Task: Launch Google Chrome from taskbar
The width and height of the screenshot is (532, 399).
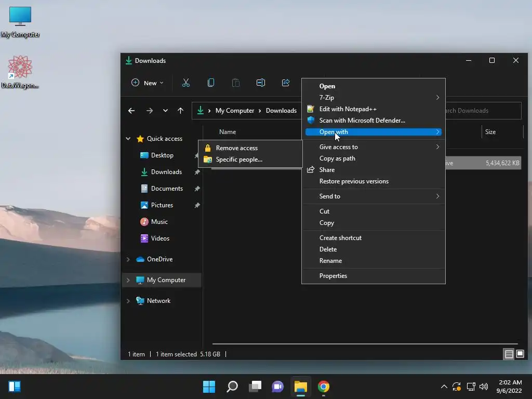Action: pyautogui.click(x=324, y=387)
